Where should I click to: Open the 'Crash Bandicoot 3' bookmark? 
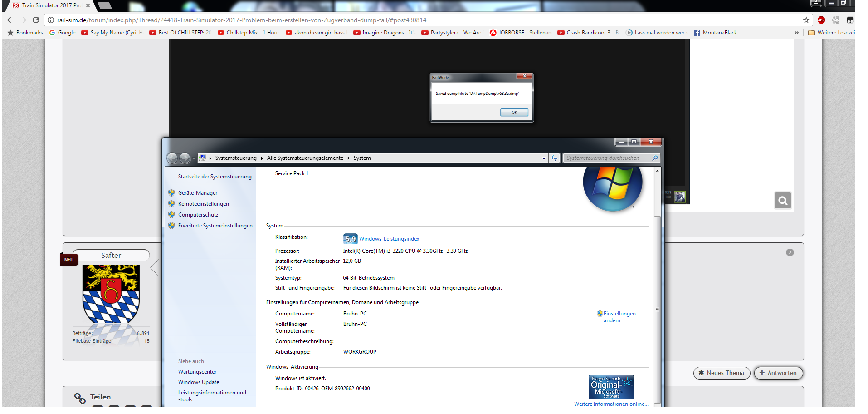click(588, 33)
